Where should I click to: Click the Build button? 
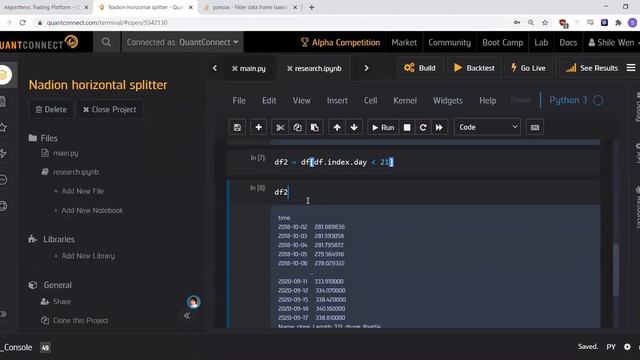coord(420,68)
